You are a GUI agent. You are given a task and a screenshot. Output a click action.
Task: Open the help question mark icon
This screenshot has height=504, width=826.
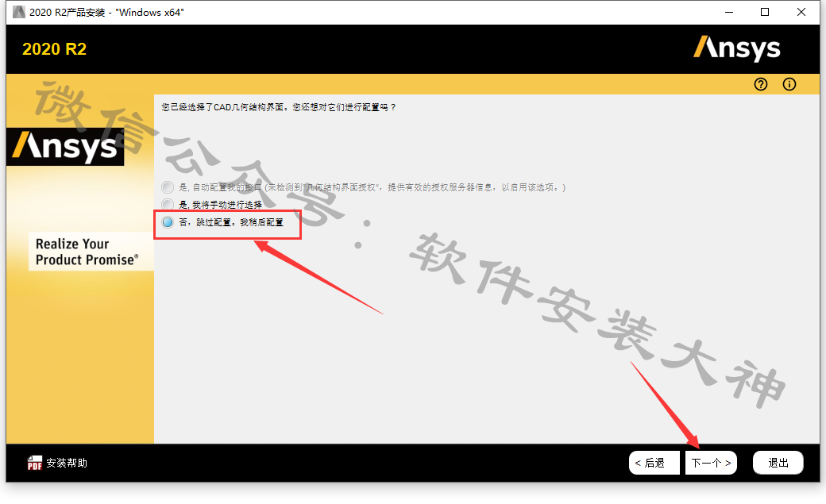761,84
